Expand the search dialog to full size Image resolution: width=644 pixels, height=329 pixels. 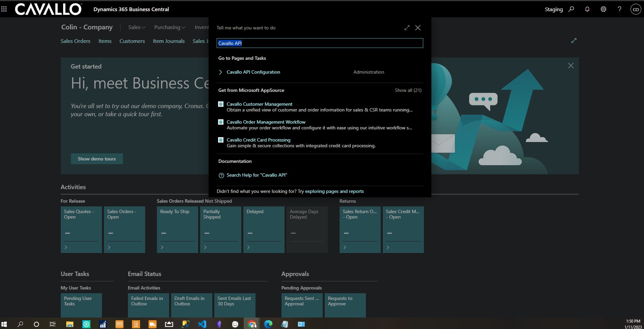(x=407, y=28)
